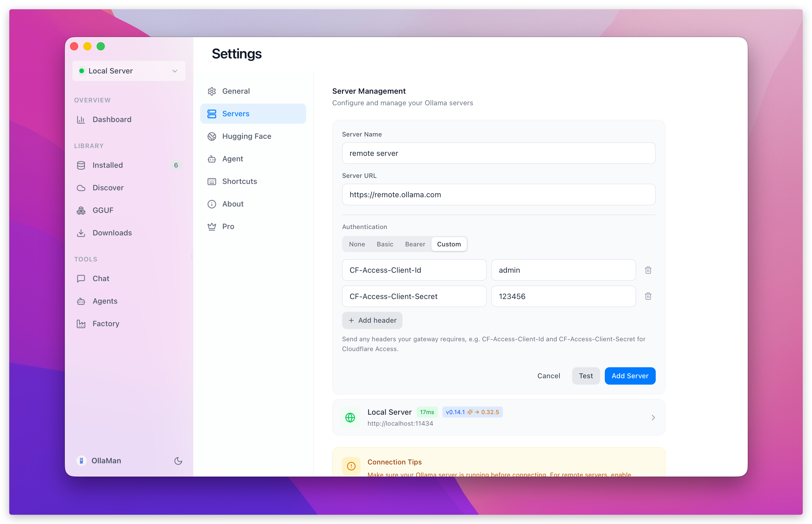Image resolution: width=812 pixels, height=524 pixels.
Task: Click the v0.14.1 version update badge
Action: (x=472, y=412)
